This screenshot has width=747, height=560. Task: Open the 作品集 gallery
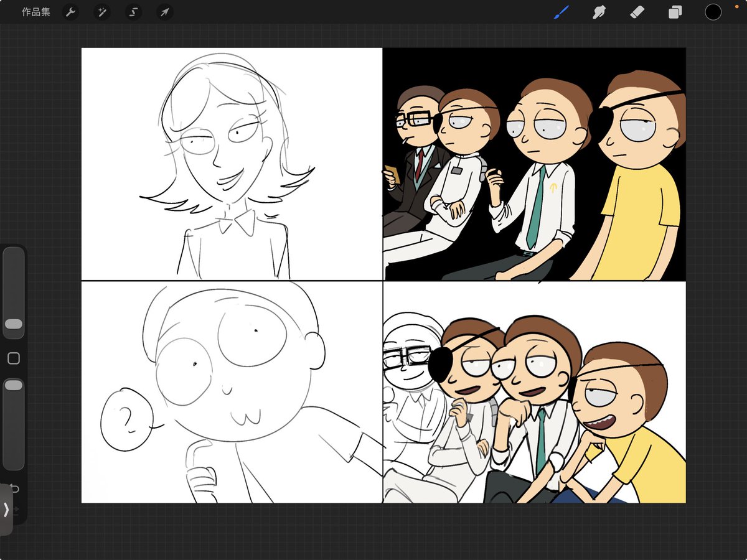point(36,12)
